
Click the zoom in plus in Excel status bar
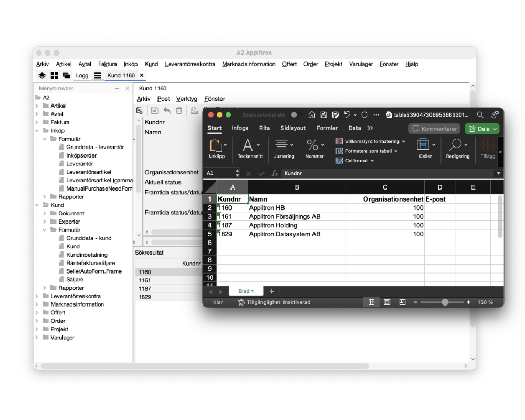coord(468,302)
